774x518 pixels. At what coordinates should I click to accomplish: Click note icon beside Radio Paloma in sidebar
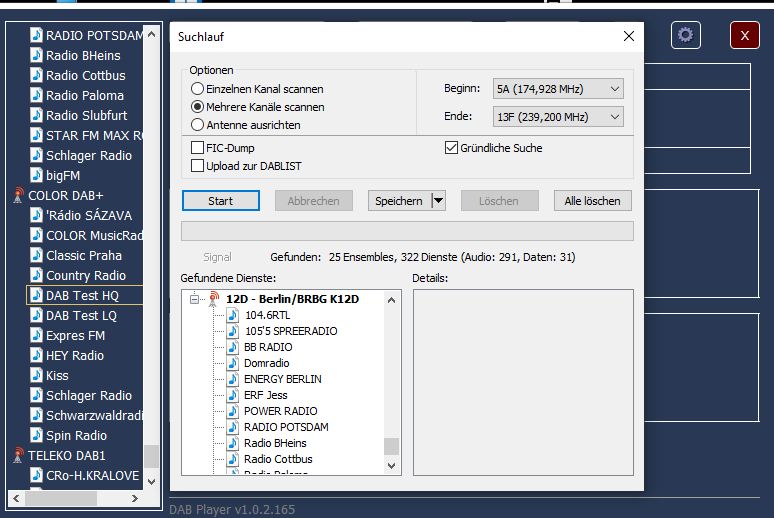pos(36,95)
